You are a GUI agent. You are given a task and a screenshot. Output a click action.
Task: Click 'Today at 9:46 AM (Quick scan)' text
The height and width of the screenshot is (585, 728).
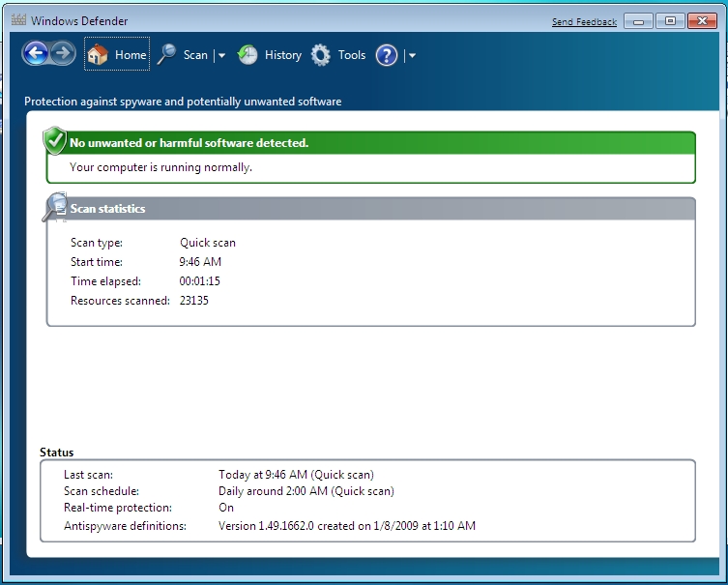point(296,475)
